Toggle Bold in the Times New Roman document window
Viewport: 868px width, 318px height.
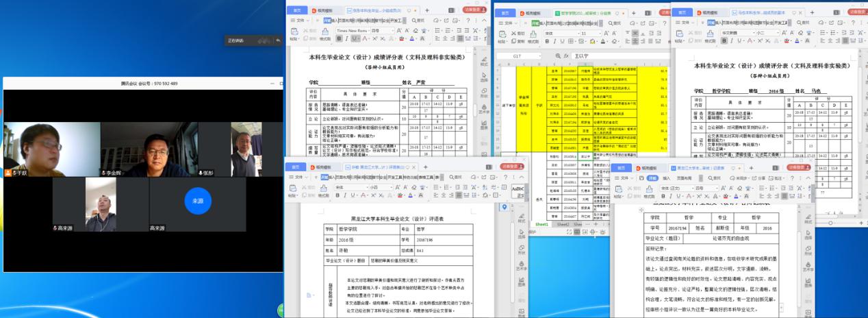pyautogui.click(x=338, y=40)
